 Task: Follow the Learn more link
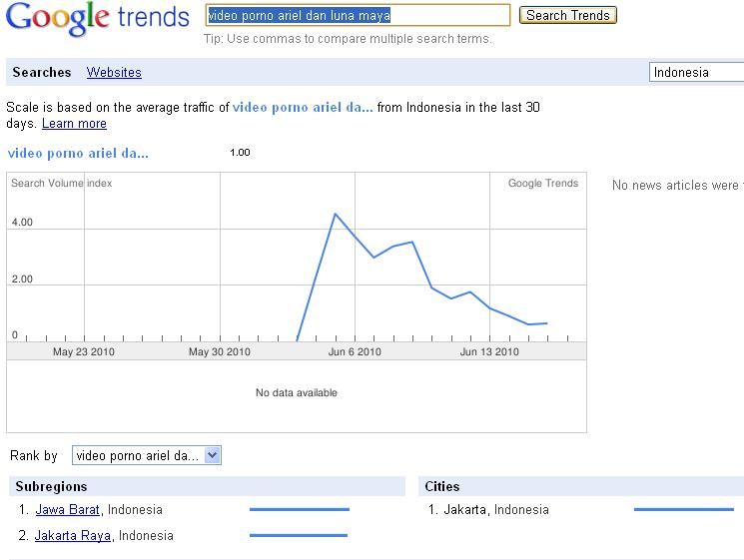pos(74,124)
